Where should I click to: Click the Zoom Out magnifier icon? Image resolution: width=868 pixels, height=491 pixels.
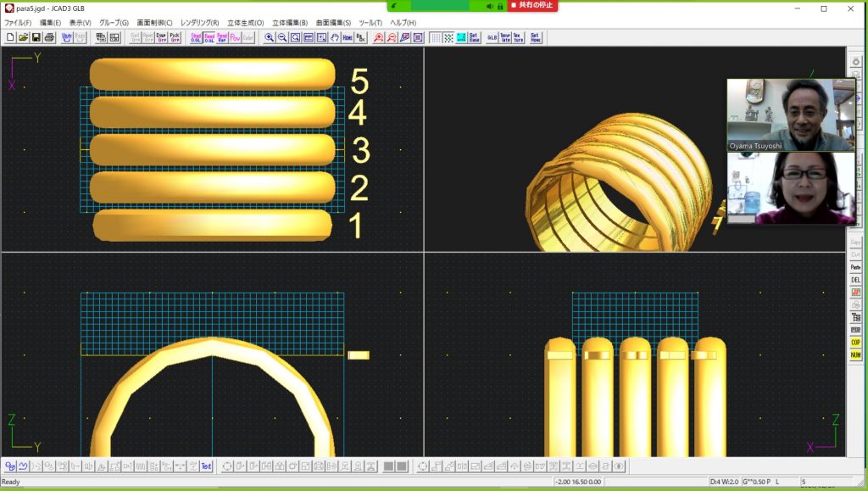tap(282, 37)
